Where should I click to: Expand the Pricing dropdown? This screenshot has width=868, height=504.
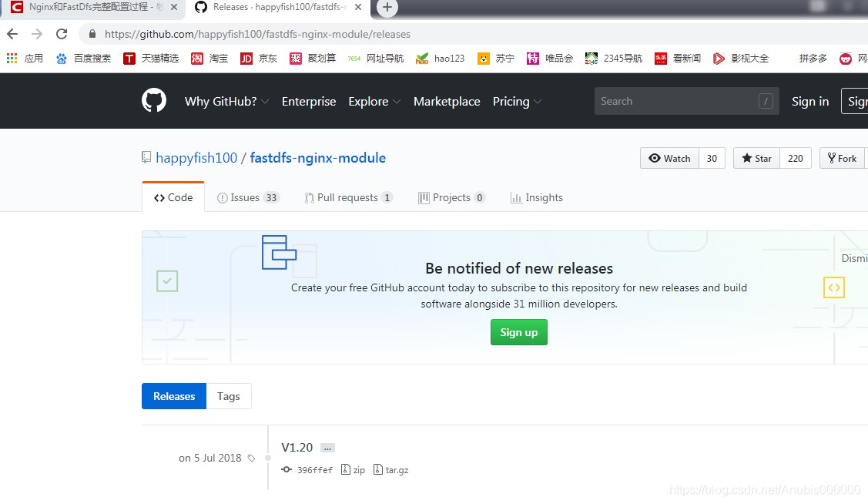pyautogui.click(x=517, y=102)
